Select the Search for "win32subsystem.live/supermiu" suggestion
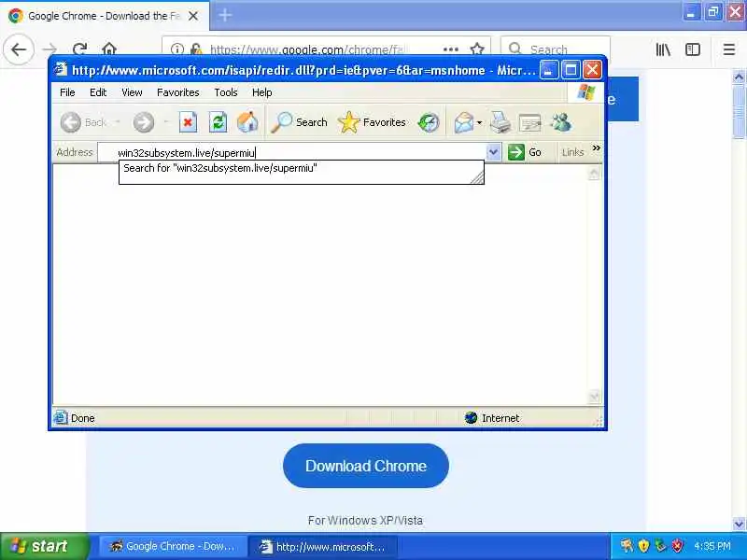This screenshot has width=747, height=560. coord(301,168)
